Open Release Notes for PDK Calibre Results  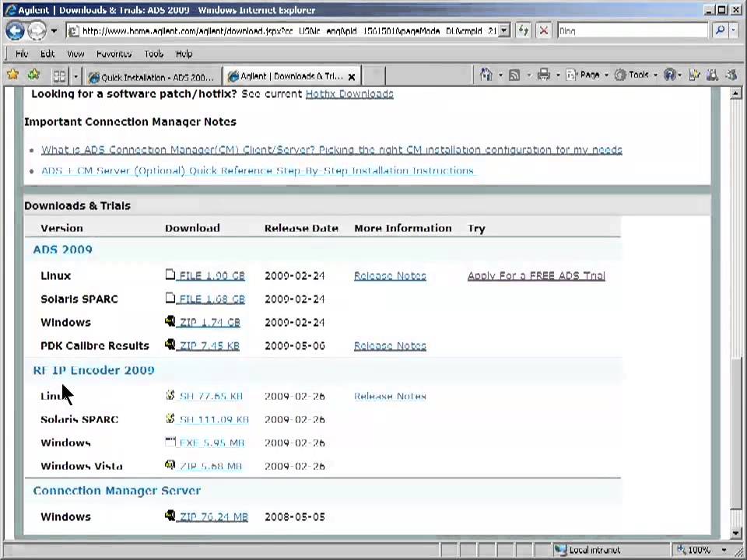tap(390, 345)
